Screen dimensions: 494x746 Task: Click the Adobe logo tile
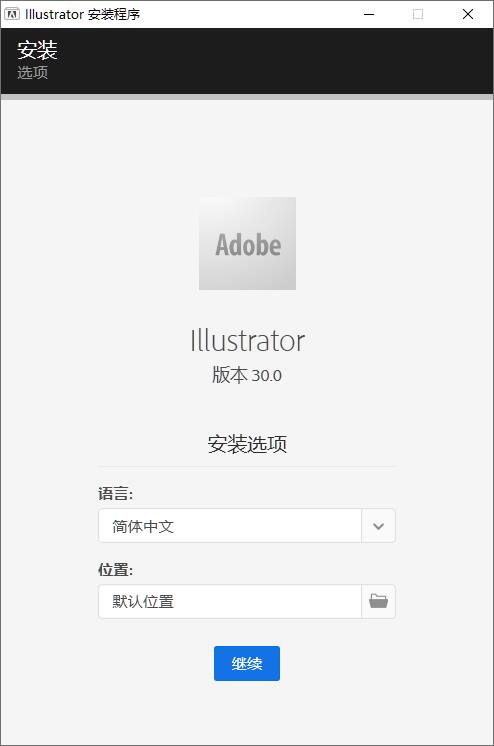click(247, 244)
